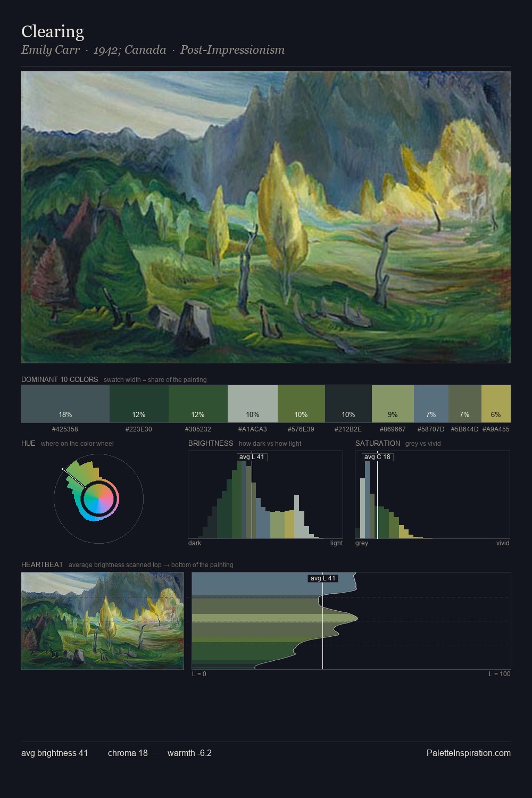The width and height of the screenshot is (532, 798).
Task: Click the 1942; Canada text
Action: [x=130, y=50]
